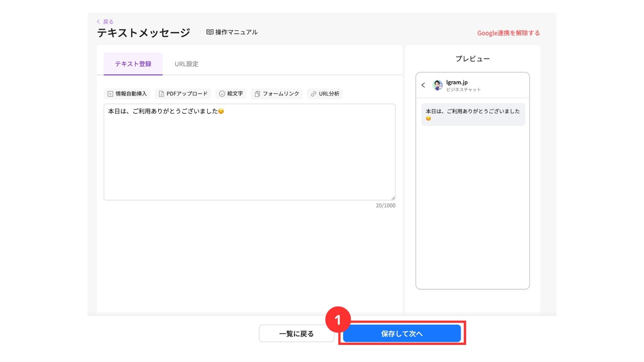Click the 操作マニュアル text link
The width and height of the screenshot is (644, 362).
coord(236,32)
